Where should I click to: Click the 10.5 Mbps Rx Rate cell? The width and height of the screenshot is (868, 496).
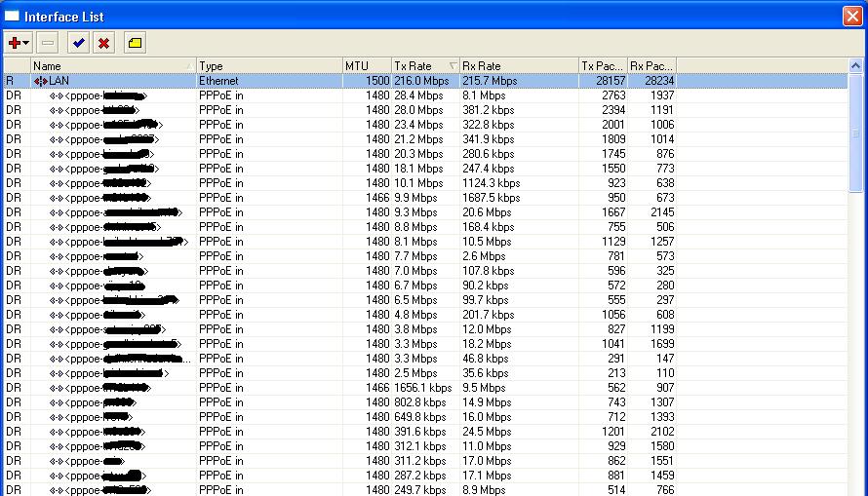point(487,242)
